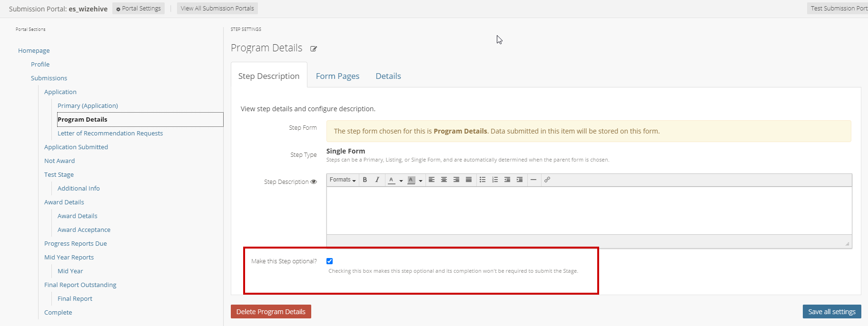Select Test Stage in the sidebar
The width and height of the screenshot is (868, 326).
[x=59, y=174]
